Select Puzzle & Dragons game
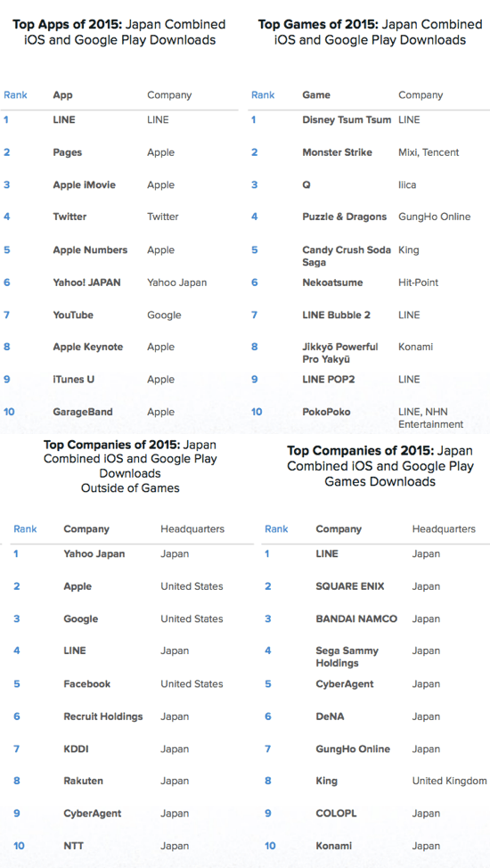490x868 pixels. [345, 217]
